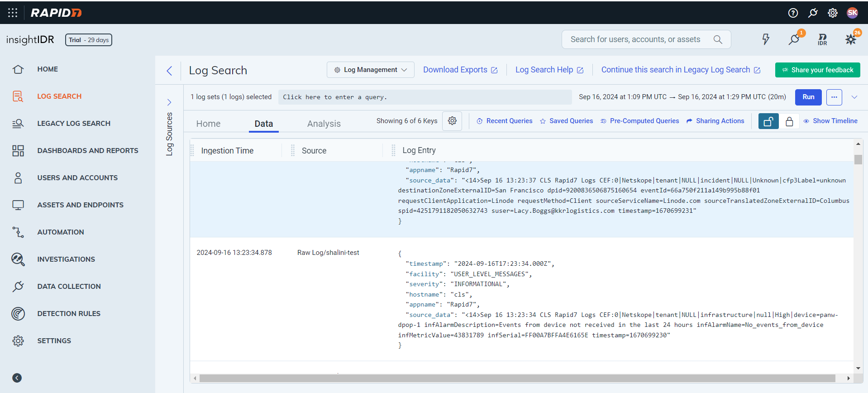Open the SK user profile avatar
The image size is (868, 393).
coord(853,13)
